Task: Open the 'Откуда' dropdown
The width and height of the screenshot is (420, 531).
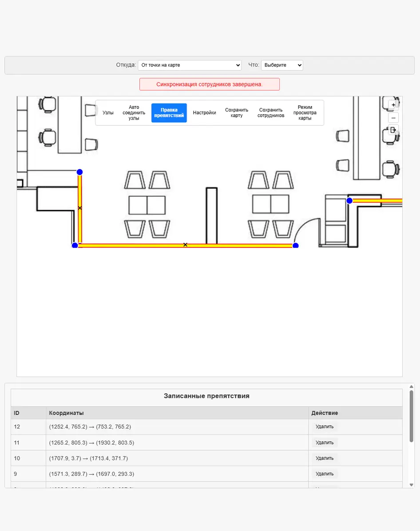Action: [190, 65]
